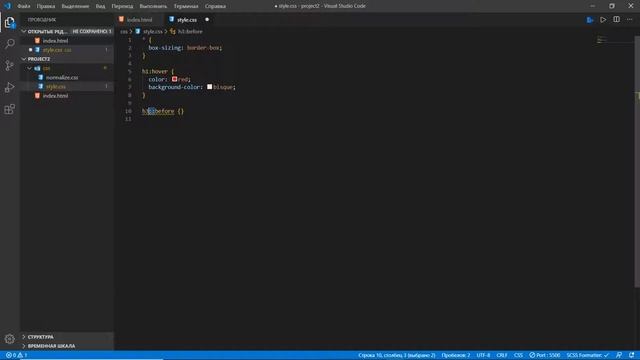
Task: Click the notifications bell in status bar
Action: (x=631, y=355)
